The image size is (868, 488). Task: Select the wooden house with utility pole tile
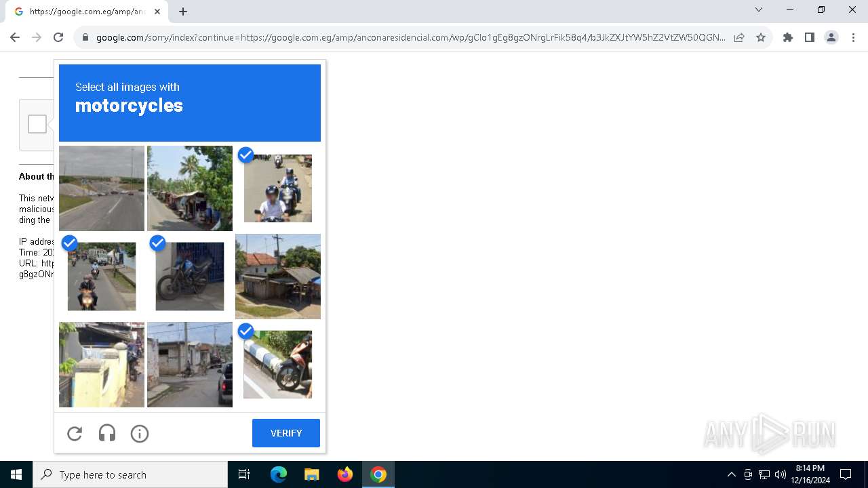point(278,277)
